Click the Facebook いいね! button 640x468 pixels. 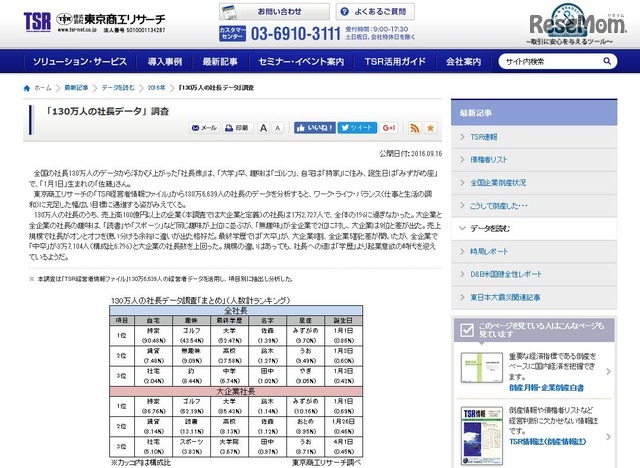click(x=314, y=128)
